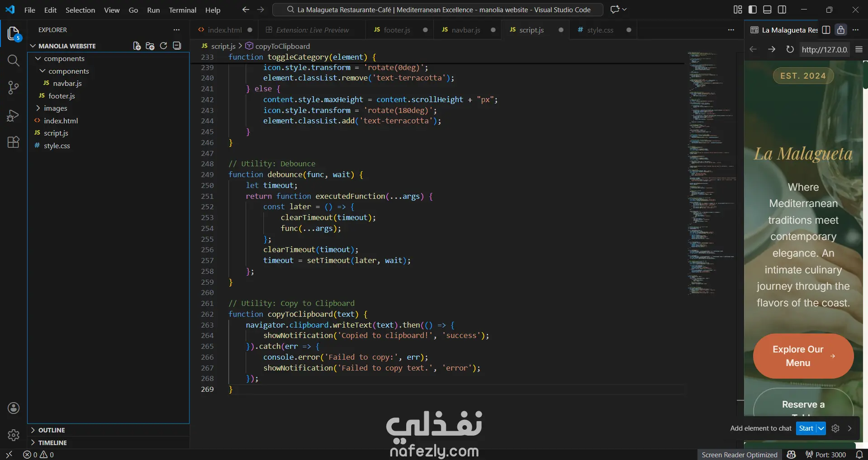Open the Customize Layout menu
This screenshot has width=868, height=460.
tap(738, 9)
